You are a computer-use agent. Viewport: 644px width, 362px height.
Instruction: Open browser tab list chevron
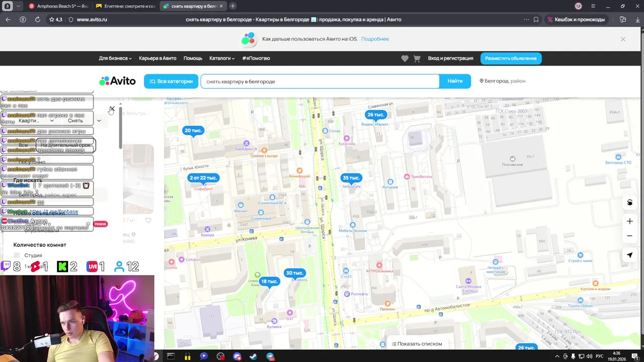(x=18, y=6)
